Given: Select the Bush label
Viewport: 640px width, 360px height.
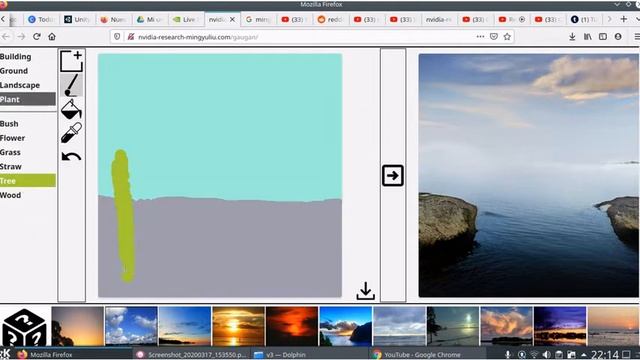Looking at the screenshot, I should tap(9, 123).
